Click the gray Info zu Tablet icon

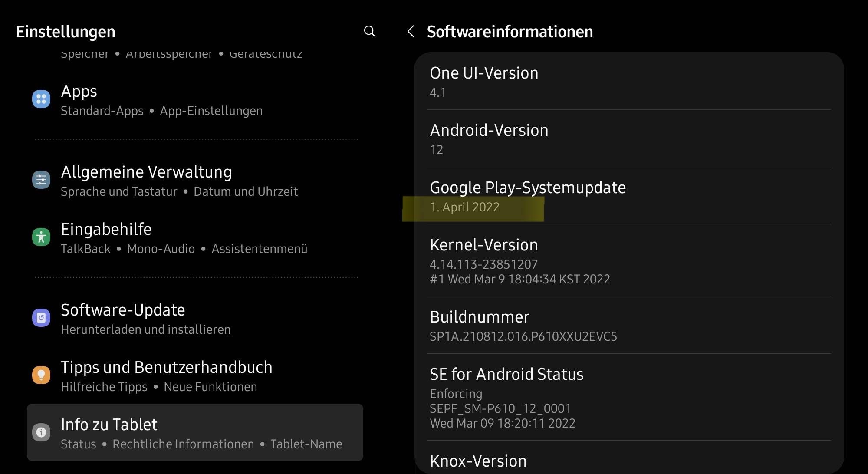(x=41, y=432)
